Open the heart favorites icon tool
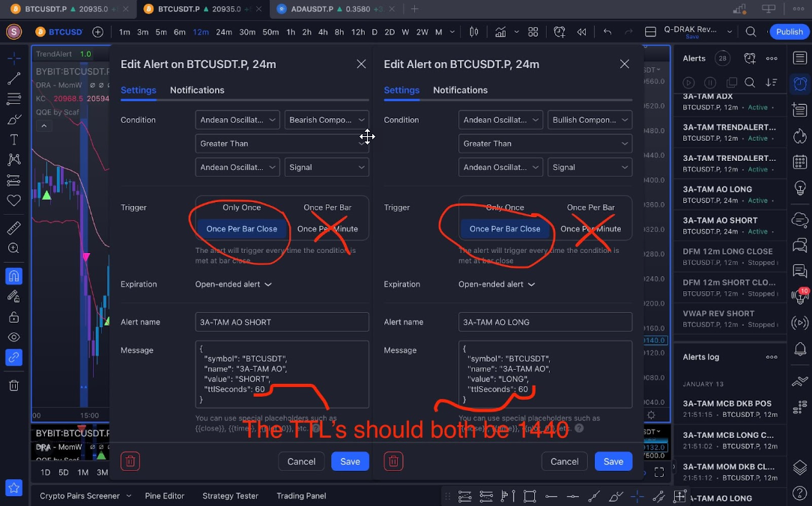Screen dimensions: 812x506 point(14,200)
